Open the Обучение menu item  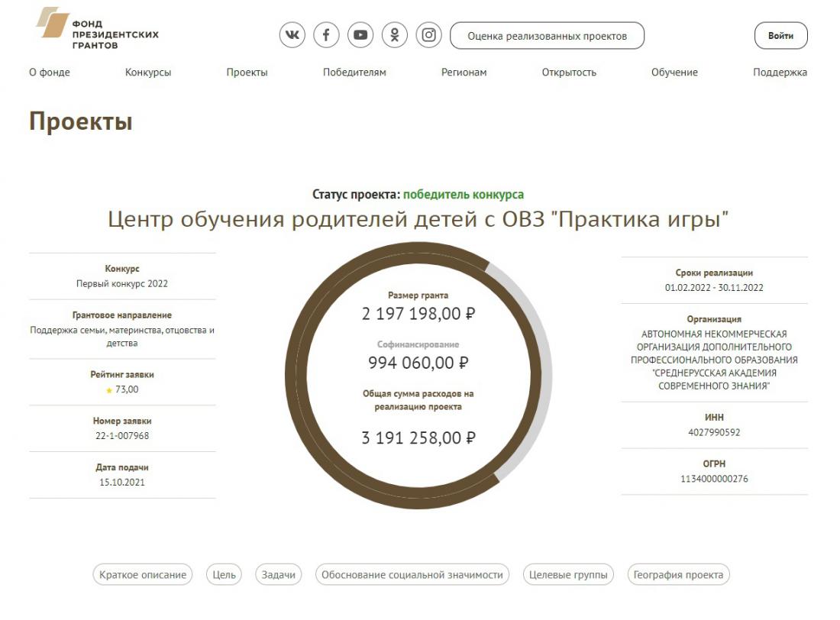click(x=674, y=73)
